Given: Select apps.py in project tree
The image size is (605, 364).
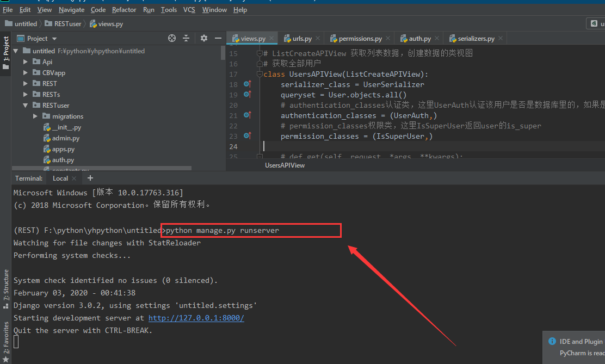Looking at the screenshot, I should point(59,149).
